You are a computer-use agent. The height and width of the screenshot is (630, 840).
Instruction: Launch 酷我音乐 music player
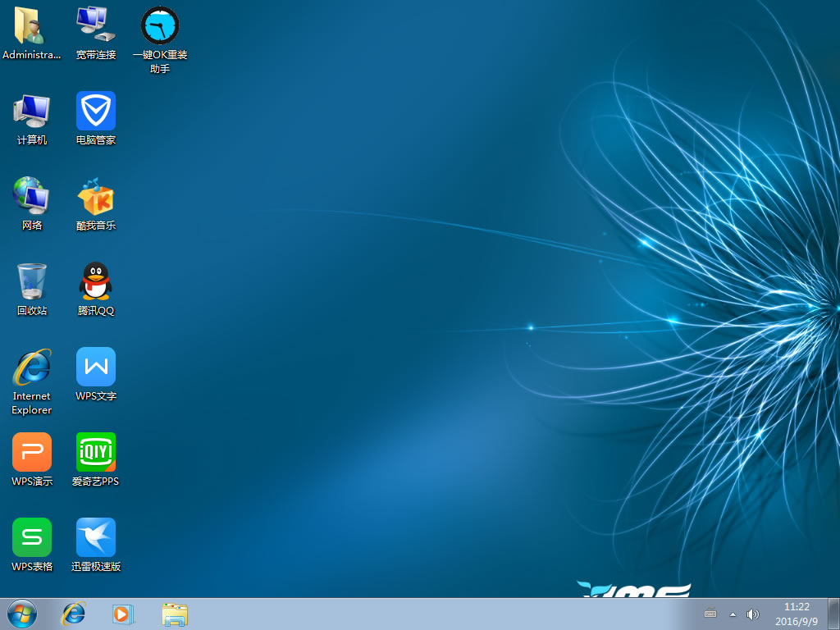95,199
